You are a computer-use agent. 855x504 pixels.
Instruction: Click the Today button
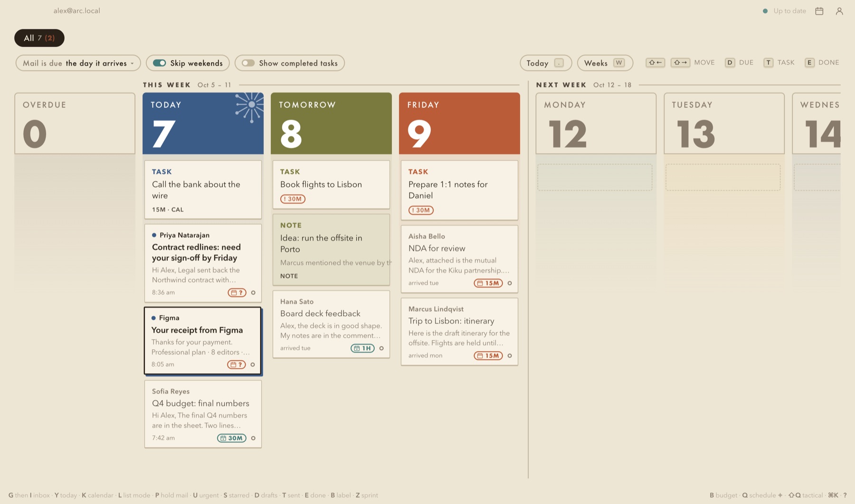(x=546, y=63)
